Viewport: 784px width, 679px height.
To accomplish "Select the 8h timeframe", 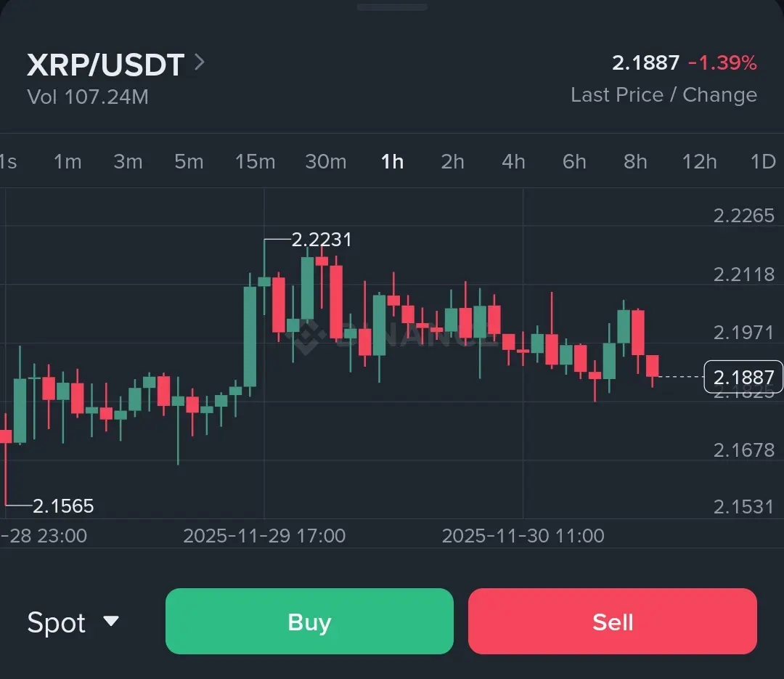I will [635, 161].
